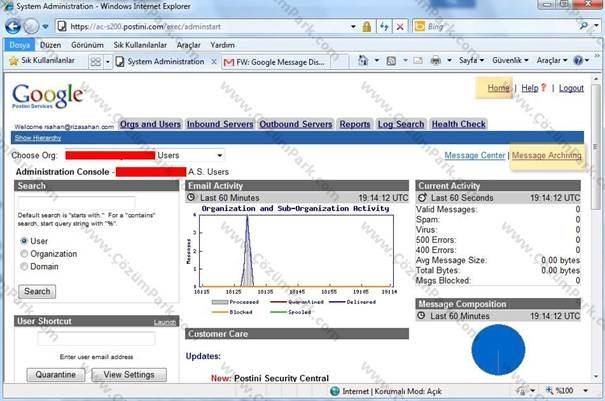This screenshot has height=401, width=605.
Task: Open the Güvenlik toolbar menu
Action: point(510,60)
